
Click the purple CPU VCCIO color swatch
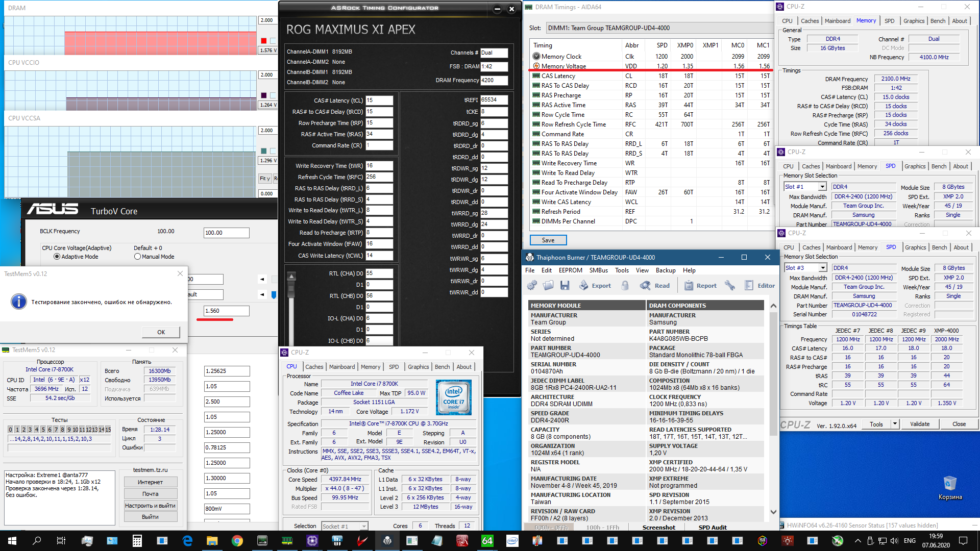(264, 95)
